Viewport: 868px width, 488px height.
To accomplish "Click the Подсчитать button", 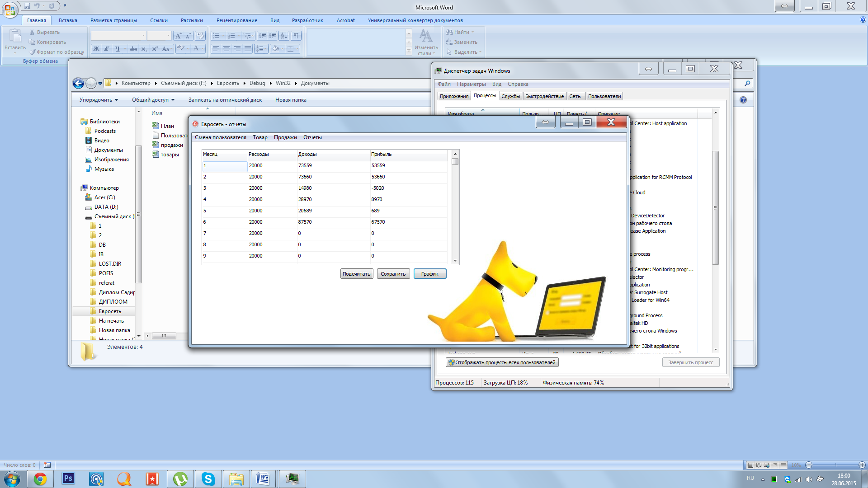I will [356, 274].
